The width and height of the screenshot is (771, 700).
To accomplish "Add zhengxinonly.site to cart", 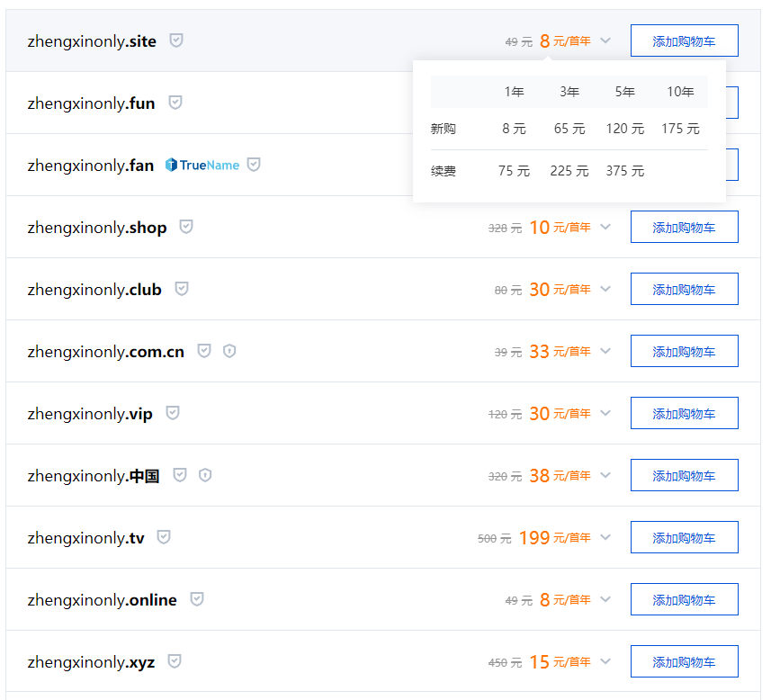I will [x=684, y=40].
